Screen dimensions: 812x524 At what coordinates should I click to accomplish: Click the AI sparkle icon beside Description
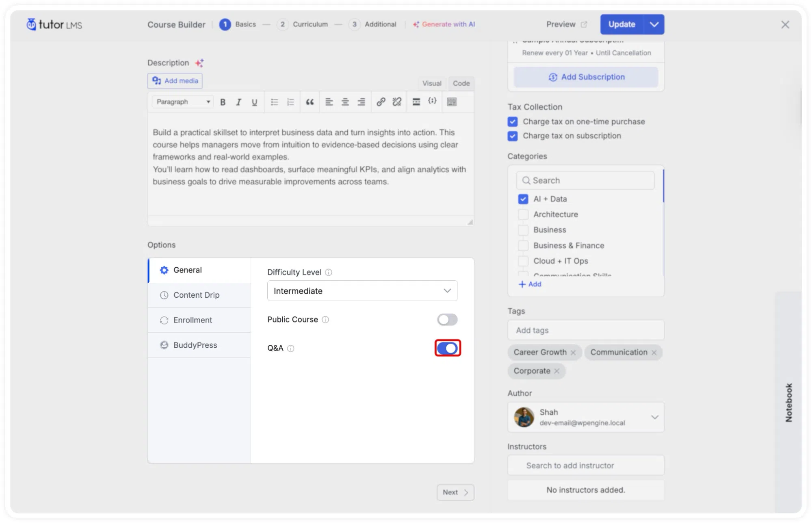tap(199, 63)
